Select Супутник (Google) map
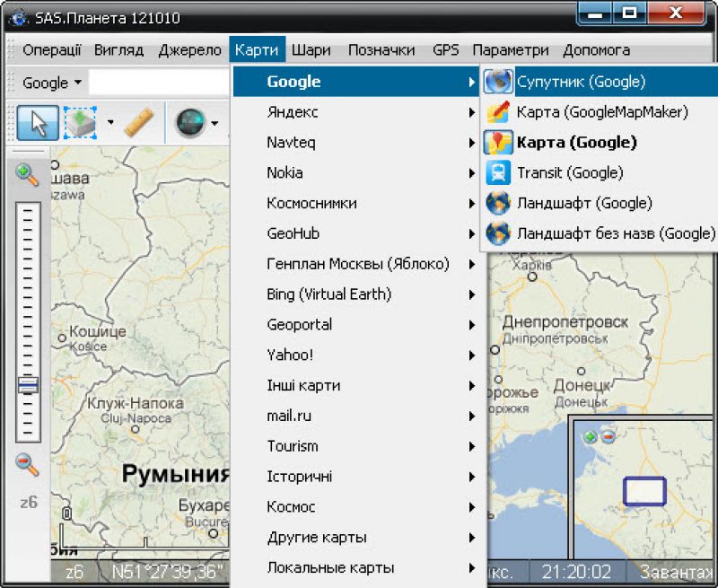 [x=599, y=82]
